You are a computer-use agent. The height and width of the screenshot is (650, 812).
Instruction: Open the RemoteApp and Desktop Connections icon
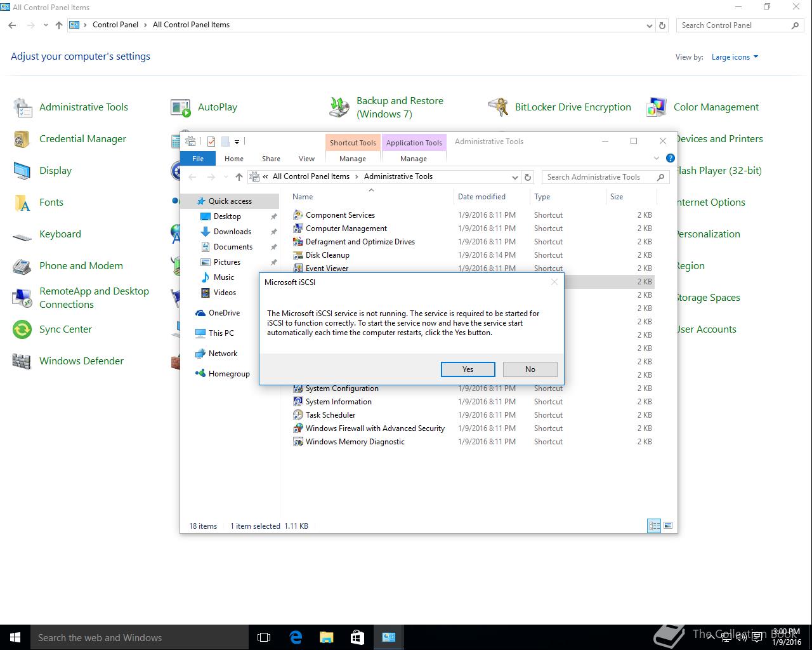(23, 298)
